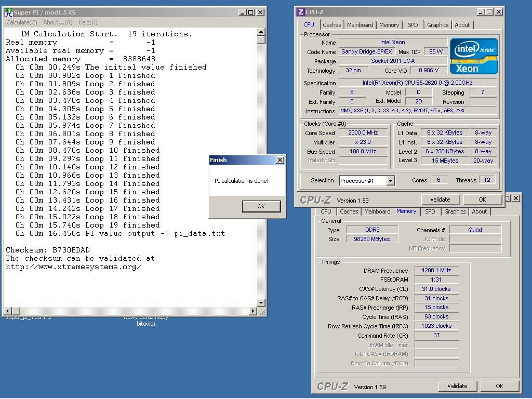Click Super PI vertical scrollbar up arrow

(x=261, y=32)
